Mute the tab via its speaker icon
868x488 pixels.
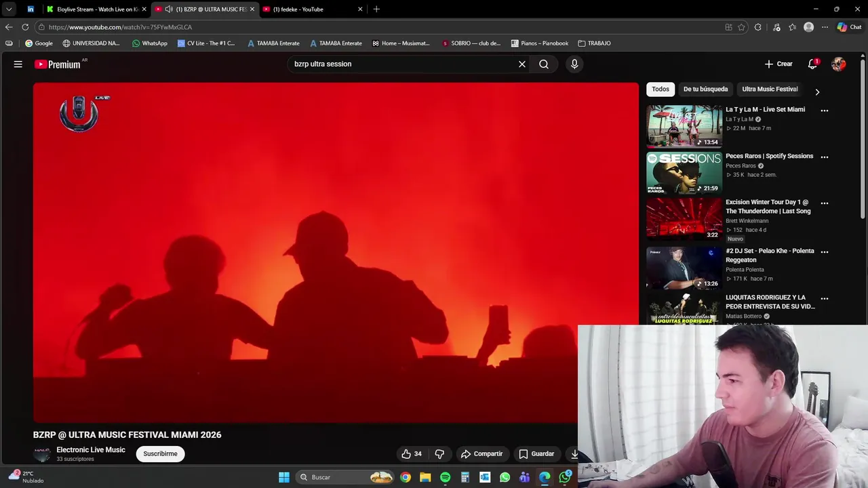coord(169,9)
